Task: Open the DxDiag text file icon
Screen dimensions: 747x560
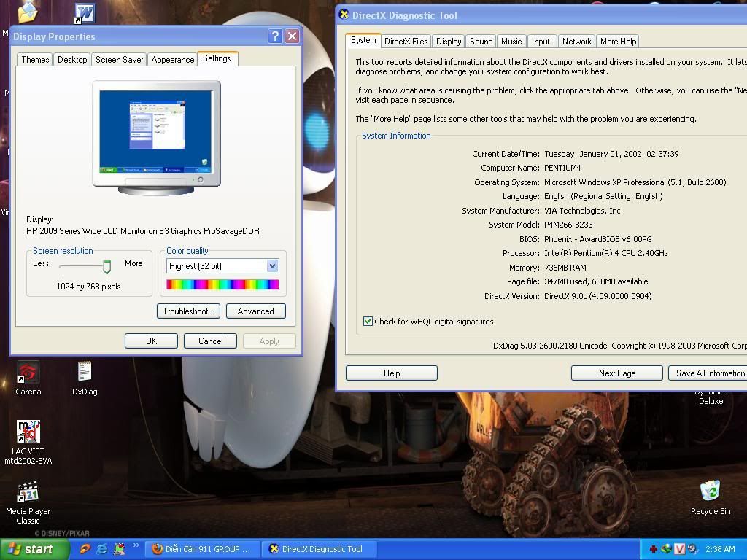Action: click(85, 373)
